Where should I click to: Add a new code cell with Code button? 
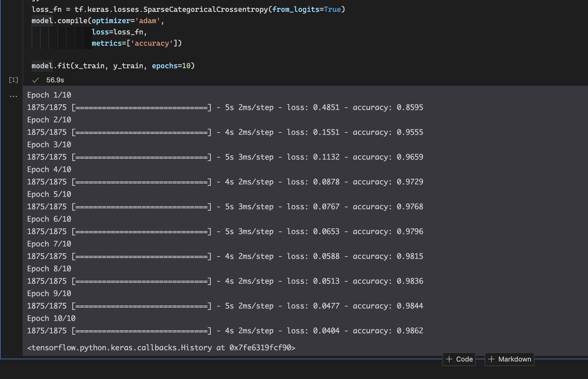459,359
